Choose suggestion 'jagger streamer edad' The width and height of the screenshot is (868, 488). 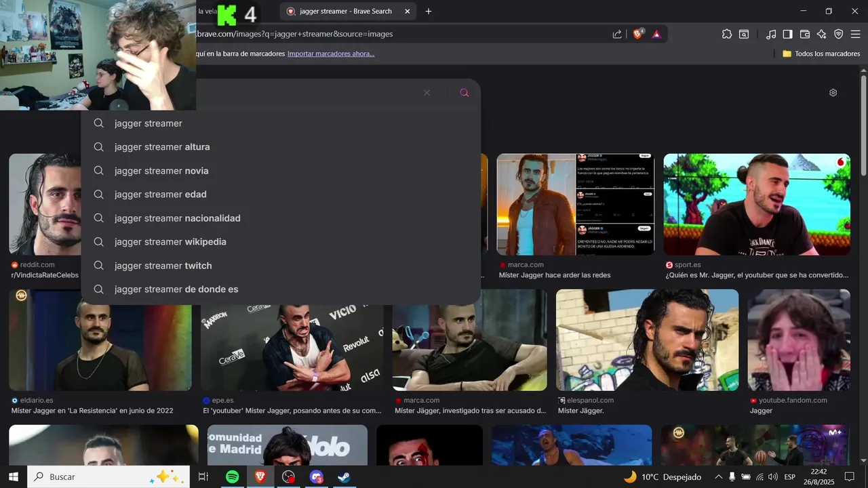pos(281,195)
